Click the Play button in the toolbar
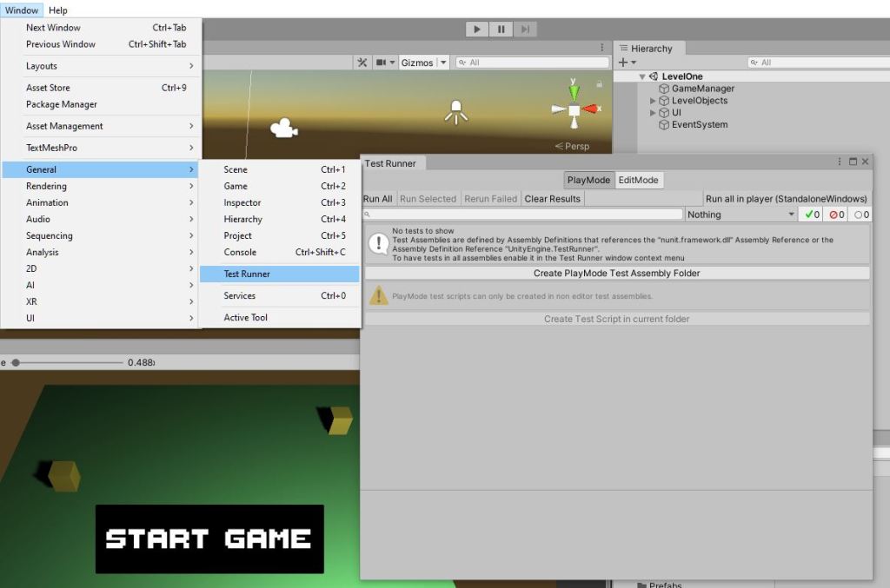Viewport: 890px width, 588px height. point(477,29)
